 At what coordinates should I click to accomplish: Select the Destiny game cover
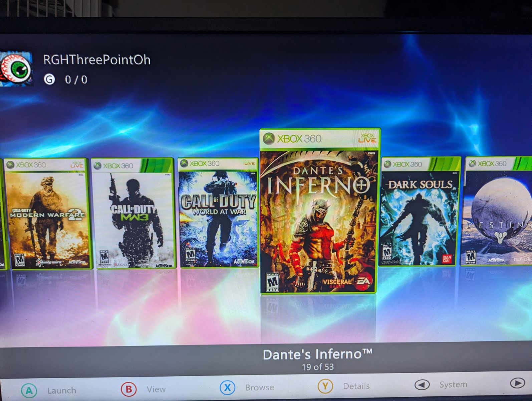tap(497, 211)
